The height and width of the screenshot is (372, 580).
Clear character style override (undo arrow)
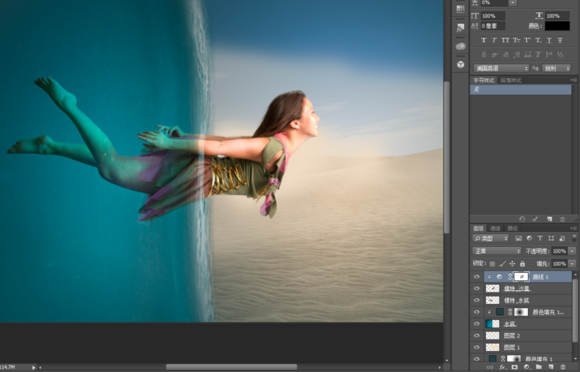point(522,219)
